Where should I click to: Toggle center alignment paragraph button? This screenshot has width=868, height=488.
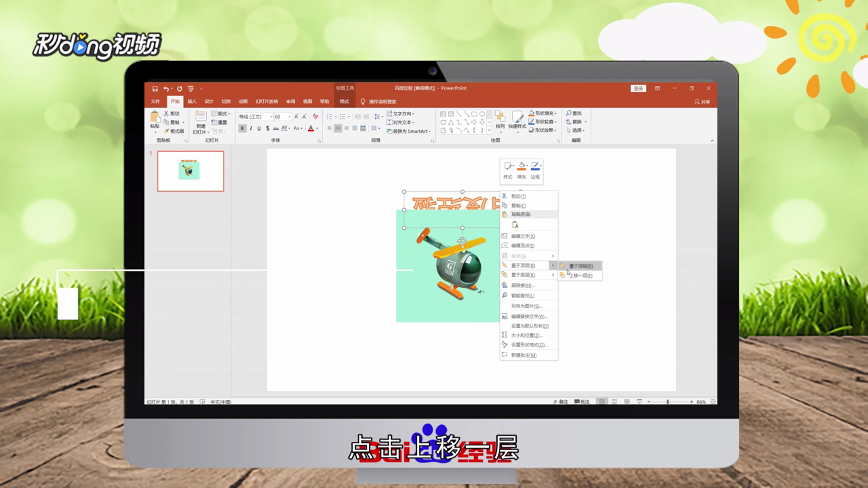click(338, 128)
